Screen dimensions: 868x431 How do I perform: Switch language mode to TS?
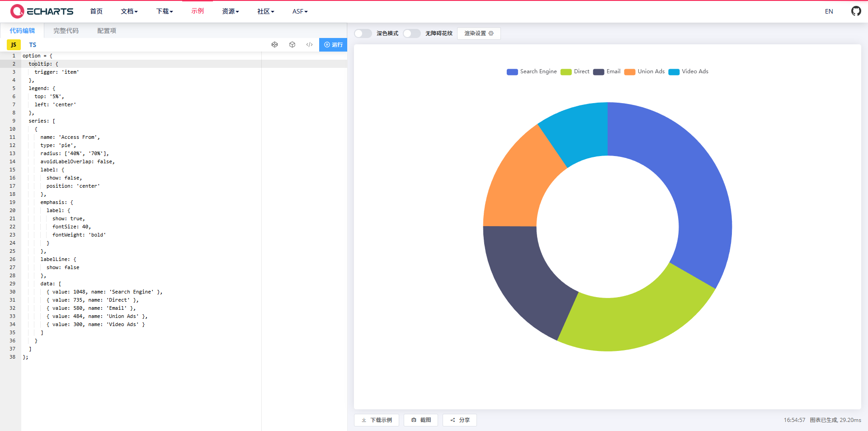tap(32, 44)
